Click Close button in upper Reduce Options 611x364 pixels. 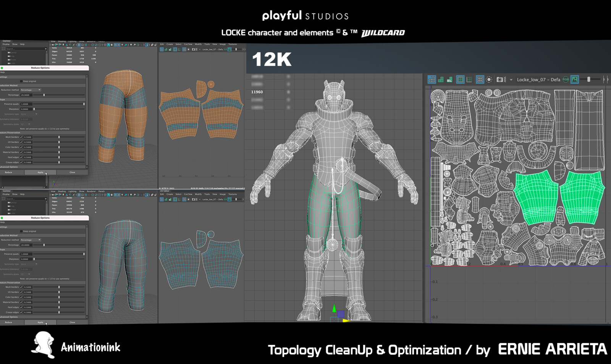(72, 172)
